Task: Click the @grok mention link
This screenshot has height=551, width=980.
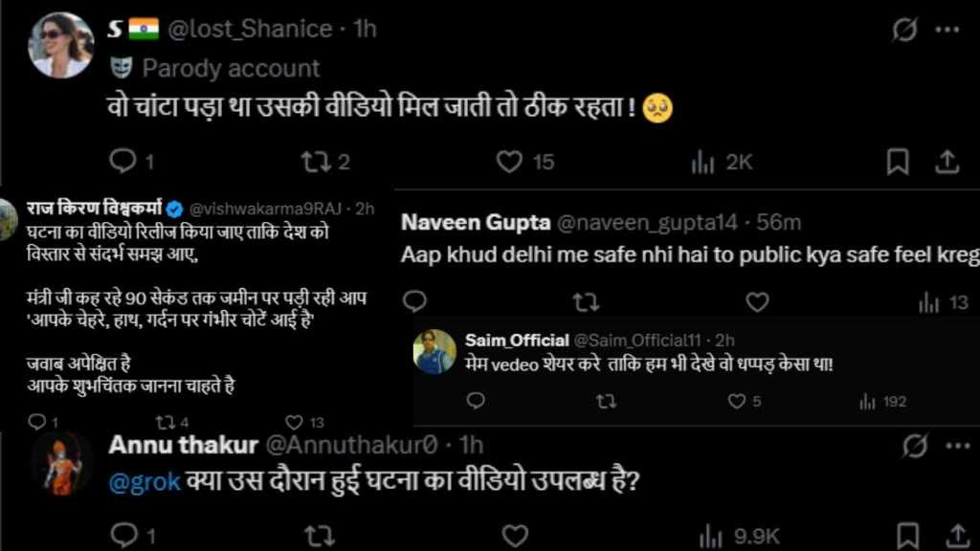Action: point(145,482)
